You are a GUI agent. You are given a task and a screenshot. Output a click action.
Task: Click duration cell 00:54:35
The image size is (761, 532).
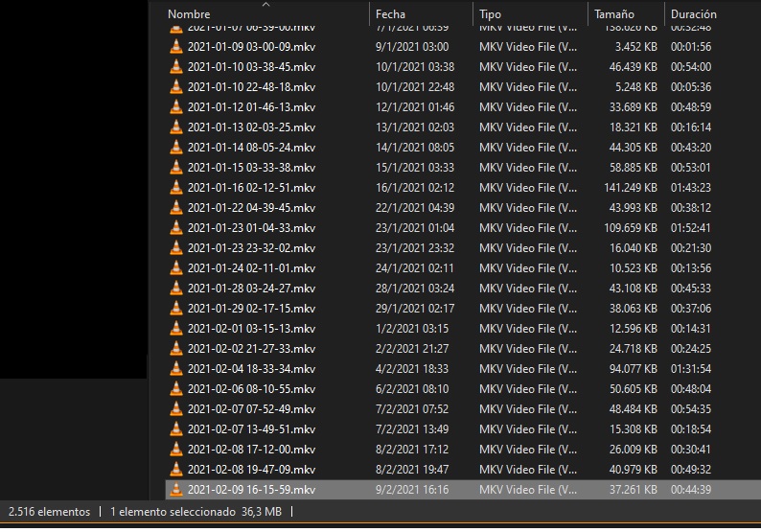(691, 409)
